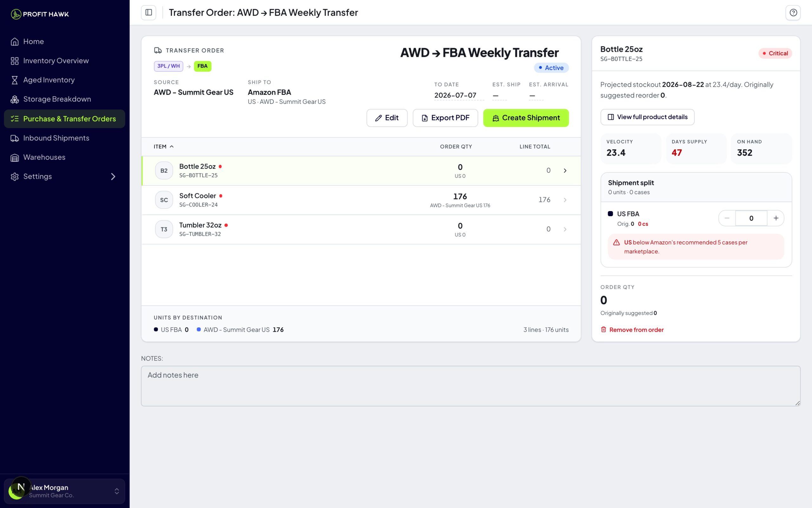This screenshot has width=812, height=508.
Task: Click the trash icon beside Remove from order
Action: tap(603, 329)
